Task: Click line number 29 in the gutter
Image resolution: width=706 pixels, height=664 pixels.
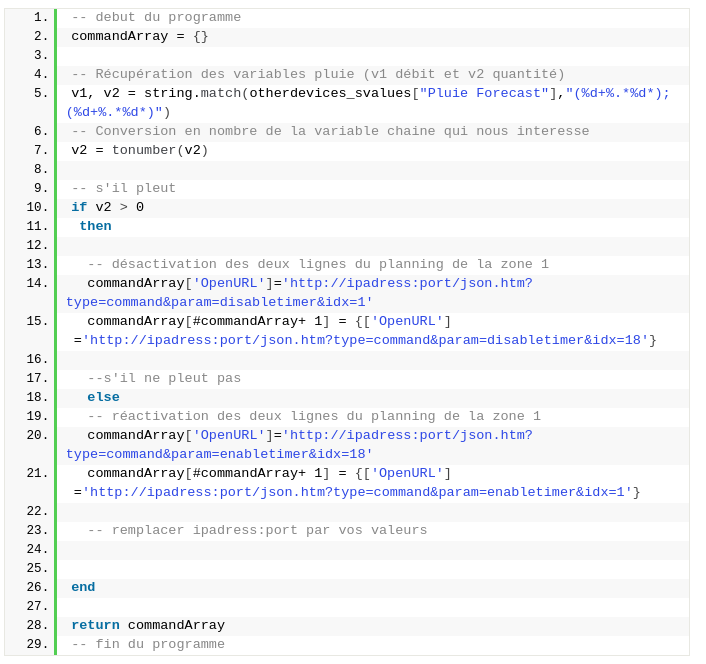Action: [x=37, y=644]
